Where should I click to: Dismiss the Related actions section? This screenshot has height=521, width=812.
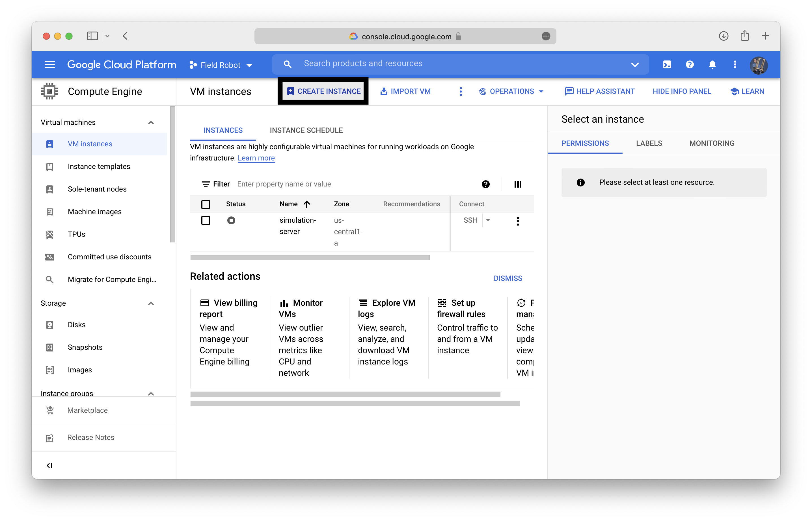pos(507,278)
